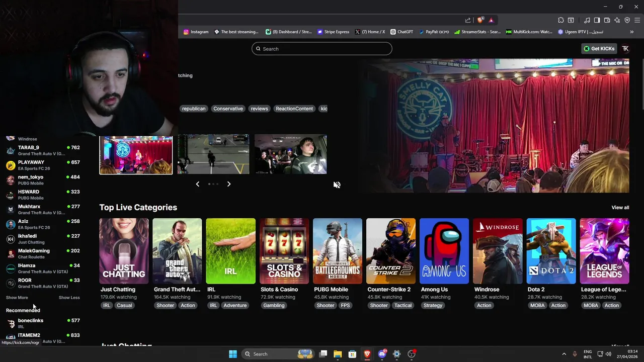Open the League of Legends category card
Viewport: 644px width, 362px height.
(604, 251)
